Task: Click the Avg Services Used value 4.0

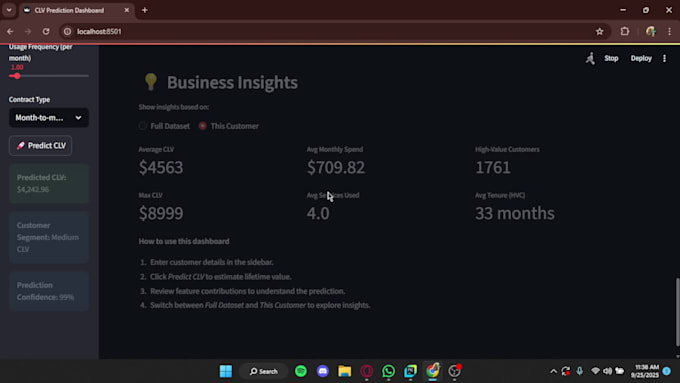Action: 318,213
